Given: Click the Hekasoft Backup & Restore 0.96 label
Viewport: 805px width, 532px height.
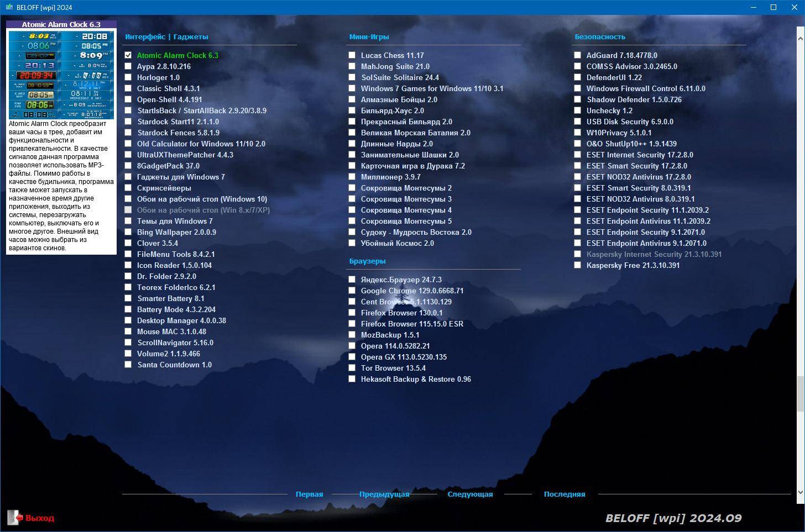Looking at the screenshot, I should coord(416,379).
